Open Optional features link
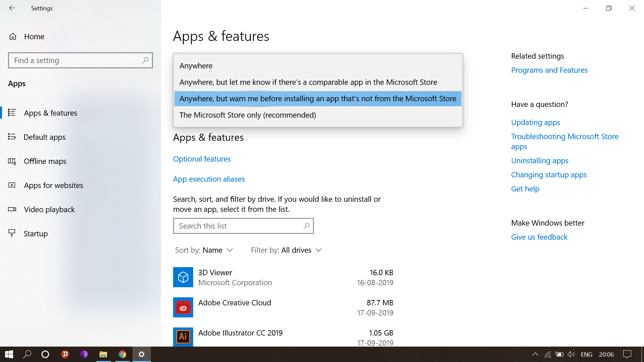 202,159
